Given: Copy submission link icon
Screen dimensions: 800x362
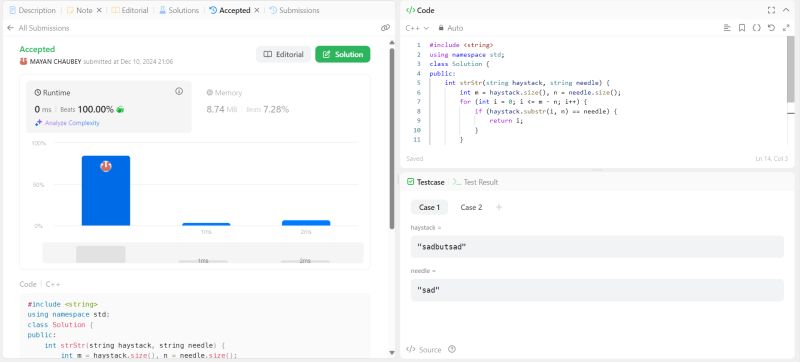Looking at the screenshot, I should pyautogui.click(x=385, y=28).
